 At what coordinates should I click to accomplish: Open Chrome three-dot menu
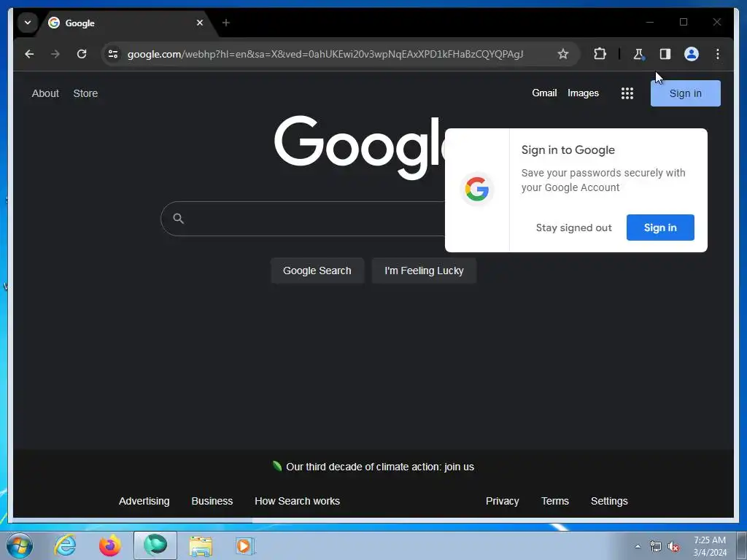(x=718, y=54)
